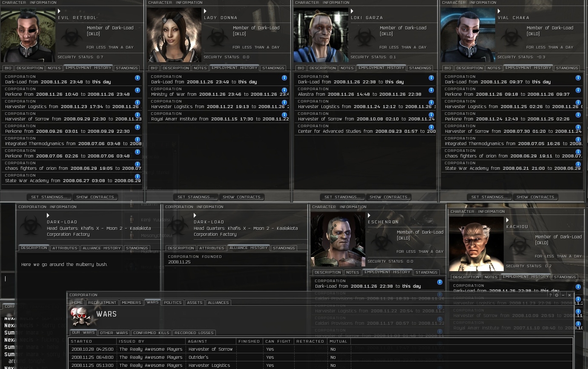Viewport: 588px width, 369px height.
Task: Switch to the Other Wars tab
Action: pos(114,333)
